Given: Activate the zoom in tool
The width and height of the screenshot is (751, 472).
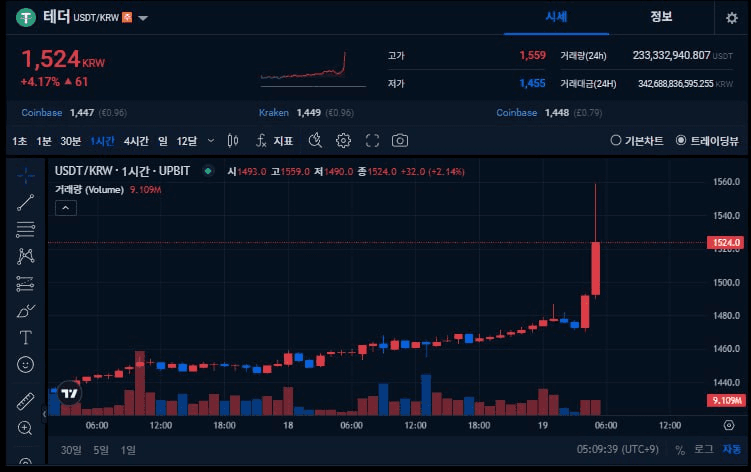Looking at the screenshot, I should [x=25, y=428].
